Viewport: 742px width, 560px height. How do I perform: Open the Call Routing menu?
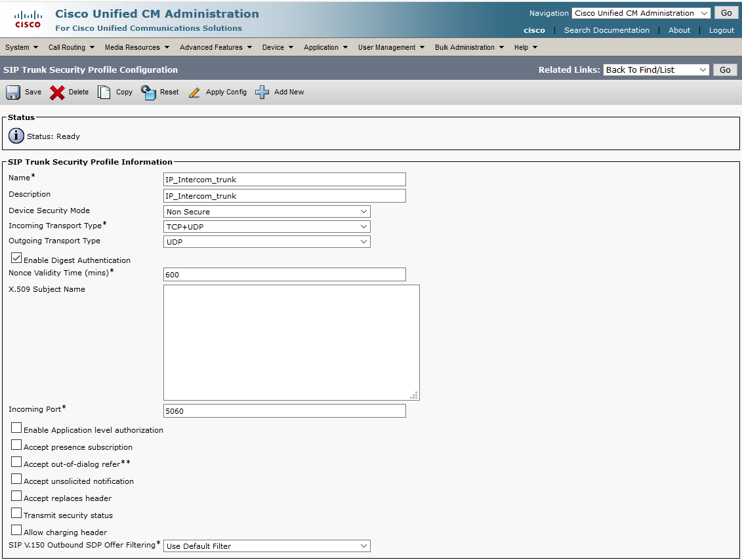click(x=71, y=47)
